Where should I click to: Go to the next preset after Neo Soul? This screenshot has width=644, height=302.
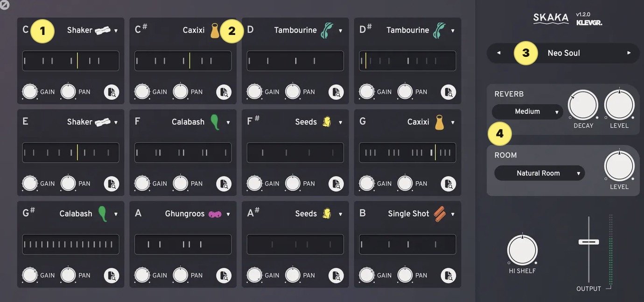point(629,53)
